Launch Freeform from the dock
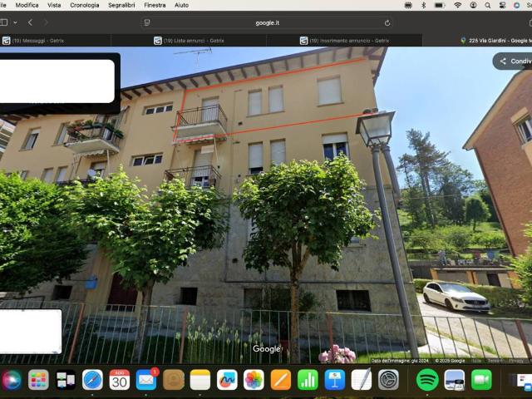Viewport: 532px width, 399px height. [x=227, y=380]
